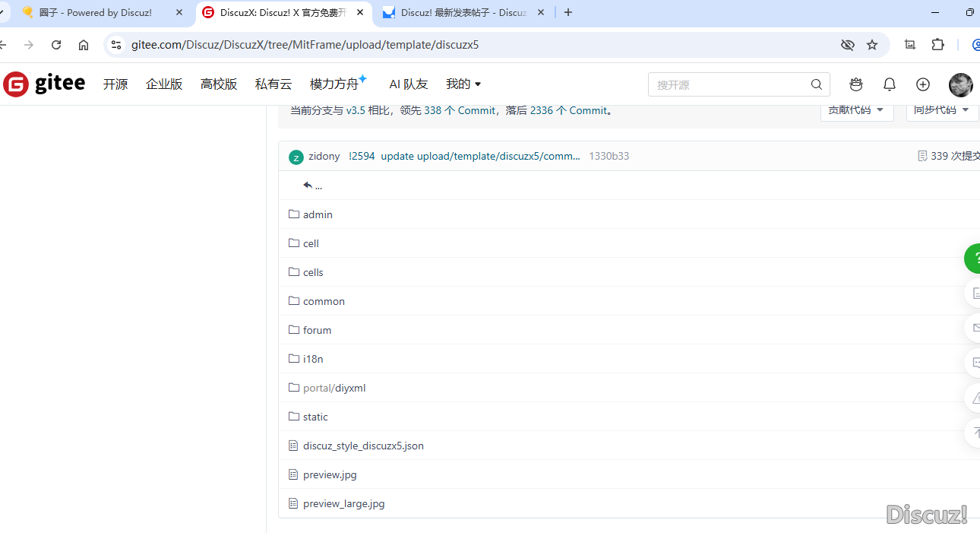The image size is (980, 533).
Task: Open the common folder
Action: tap(324, 301)
